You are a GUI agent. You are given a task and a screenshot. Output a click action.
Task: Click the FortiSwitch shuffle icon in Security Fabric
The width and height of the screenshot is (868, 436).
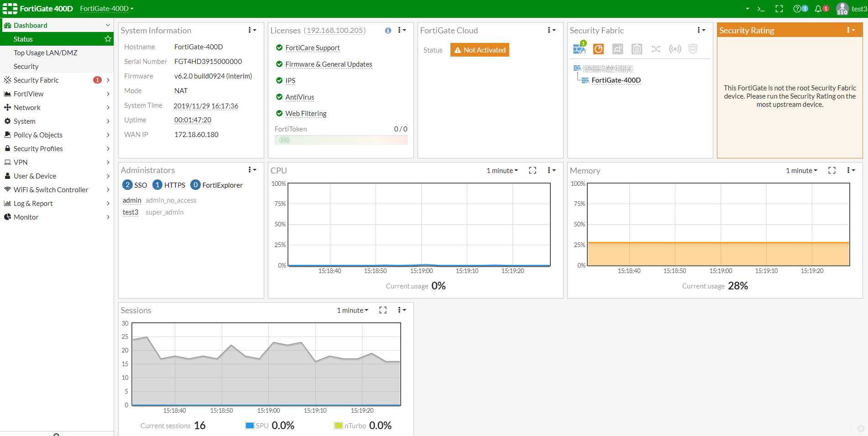(656, 49)
